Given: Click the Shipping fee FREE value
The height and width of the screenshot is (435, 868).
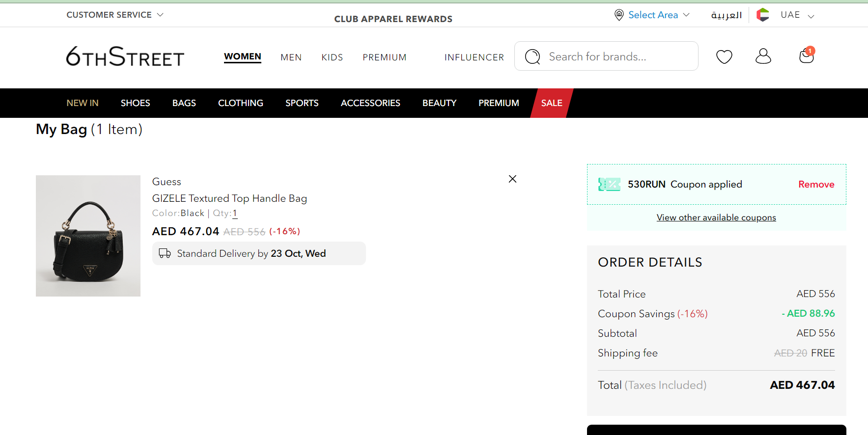Looking at the screenshot, I should 823,353.
